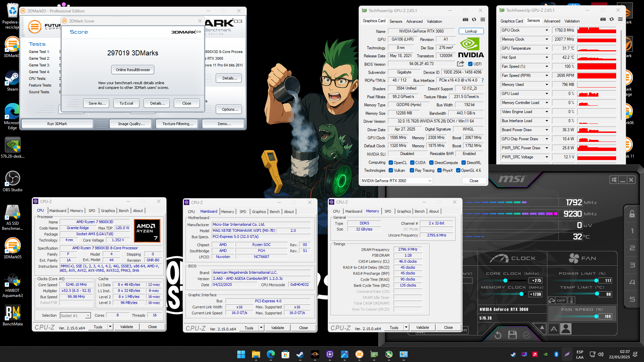Viewport: 644px width, 362px height.
Task: Toggle the OpenGL 4.6 checkbox in GPU-Z
Action: [458, 170]
